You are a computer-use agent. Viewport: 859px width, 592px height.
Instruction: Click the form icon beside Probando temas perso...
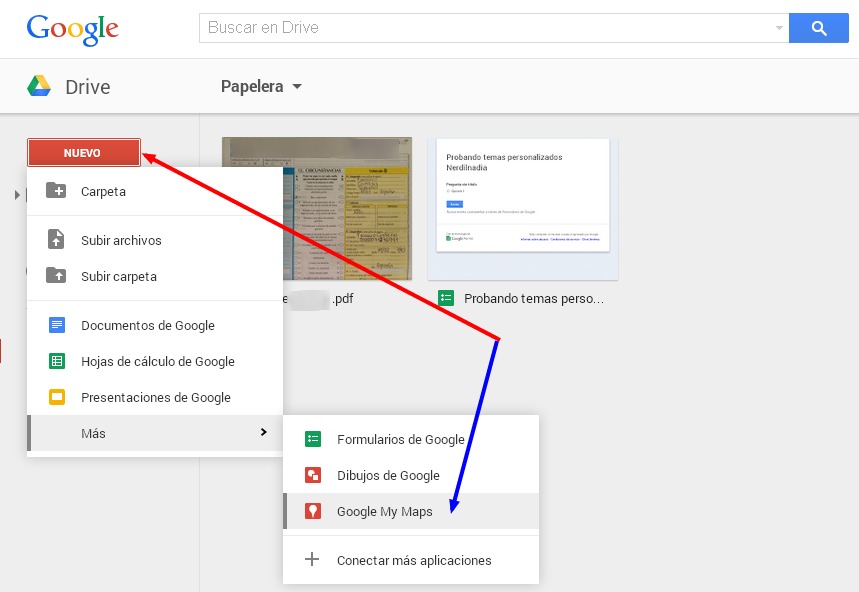coord(446,298)
